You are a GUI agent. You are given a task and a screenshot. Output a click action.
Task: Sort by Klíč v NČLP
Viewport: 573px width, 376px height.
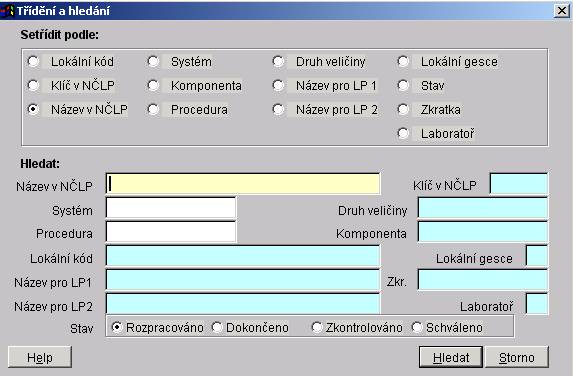click(33, 86)
